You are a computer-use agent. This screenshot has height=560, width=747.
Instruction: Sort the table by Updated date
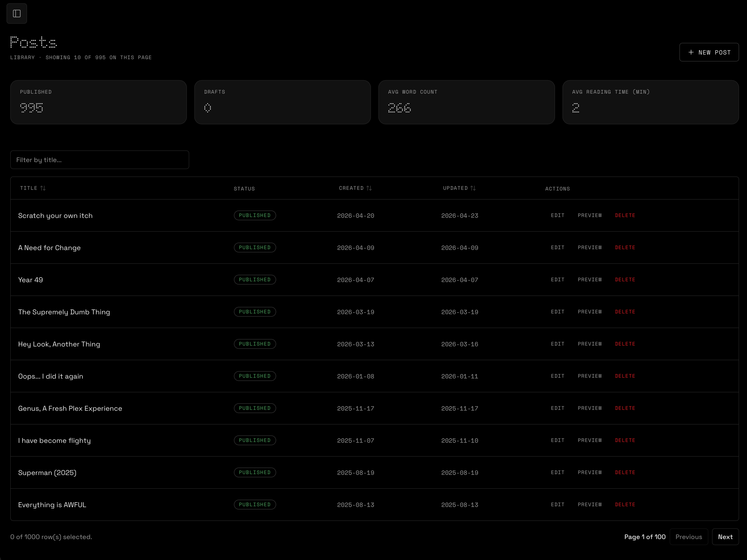(x=459, y=188)
